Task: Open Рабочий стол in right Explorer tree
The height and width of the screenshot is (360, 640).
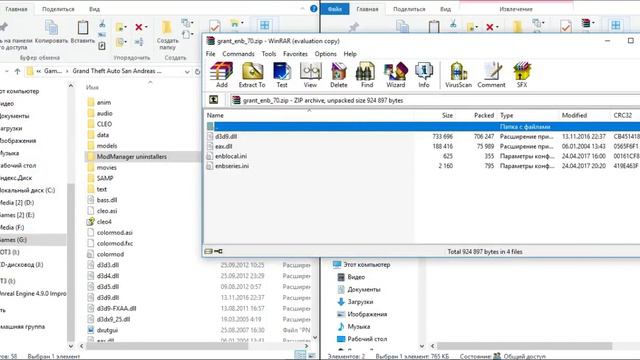Action: pyautogui.click(x=367, y=339)
